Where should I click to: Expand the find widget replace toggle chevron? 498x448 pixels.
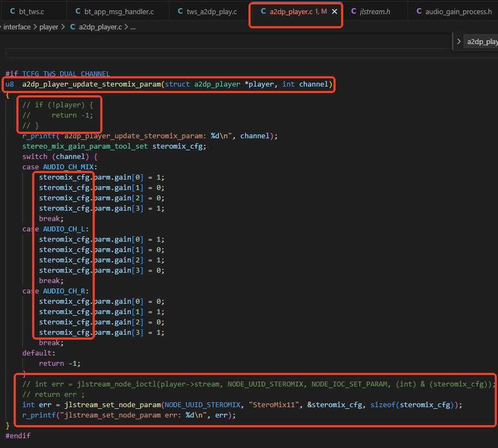(x=459, y=41)
